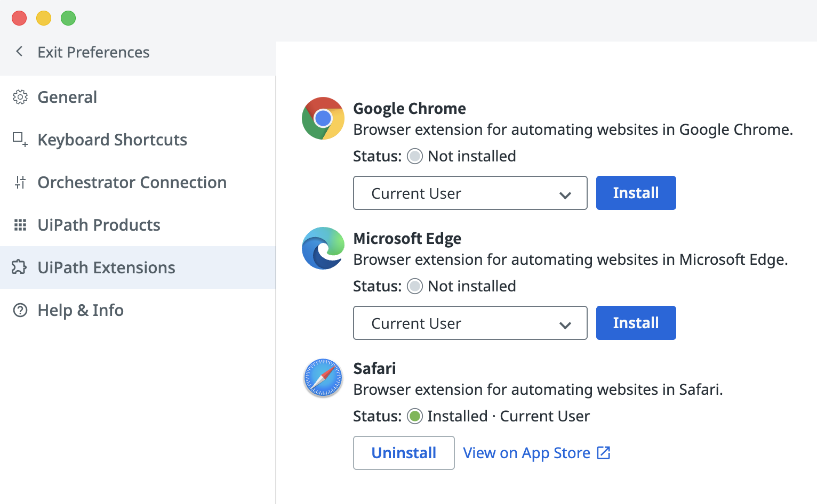
Task: Click the Keyboard Shortcuts icon in sidebar
Action: point(20,140)
